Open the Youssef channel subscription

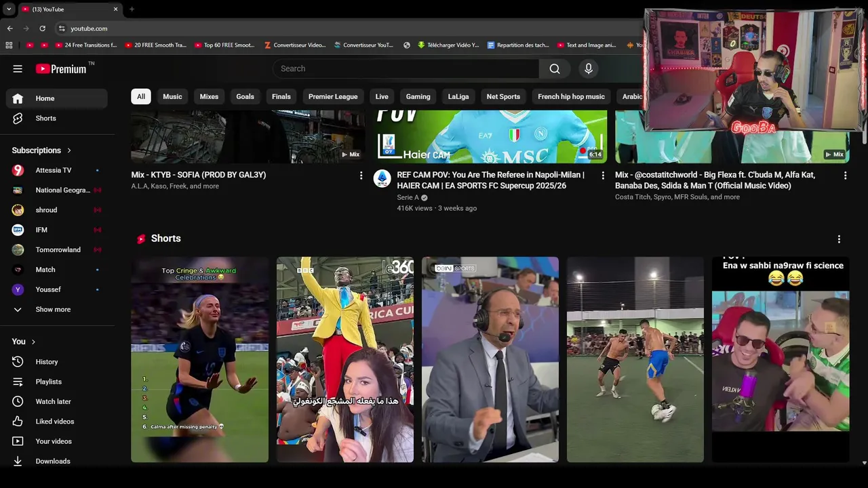(x=56, y=289)
